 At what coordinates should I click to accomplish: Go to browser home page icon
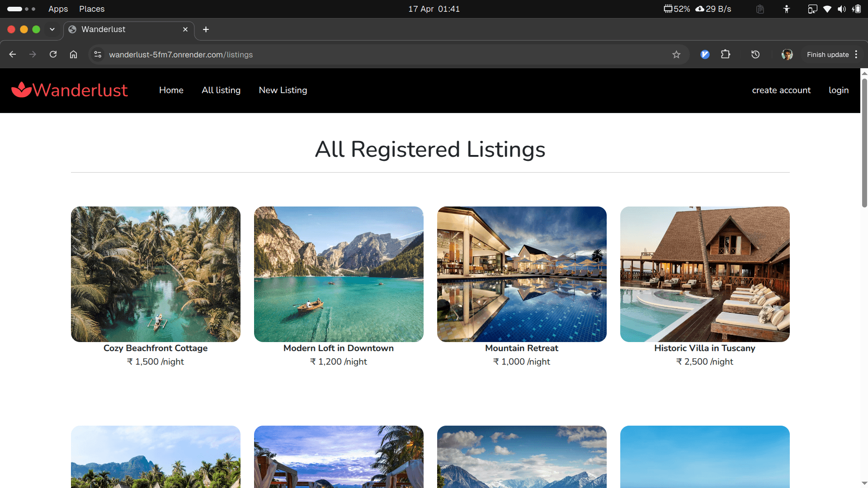tap(73, 55)
